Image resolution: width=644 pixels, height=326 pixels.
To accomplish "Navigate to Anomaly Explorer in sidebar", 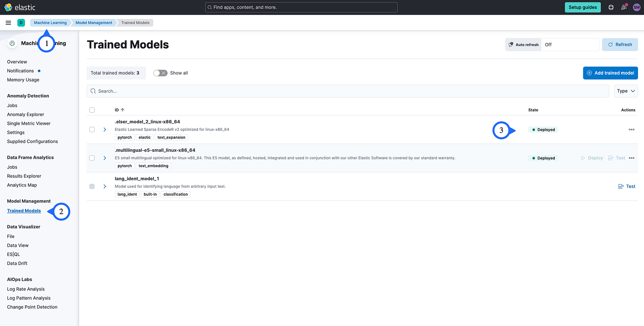I will pos(25,114).
